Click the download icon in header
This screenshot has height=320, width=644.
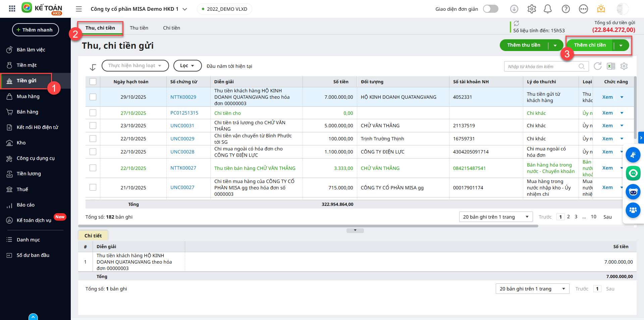[514, 9]
